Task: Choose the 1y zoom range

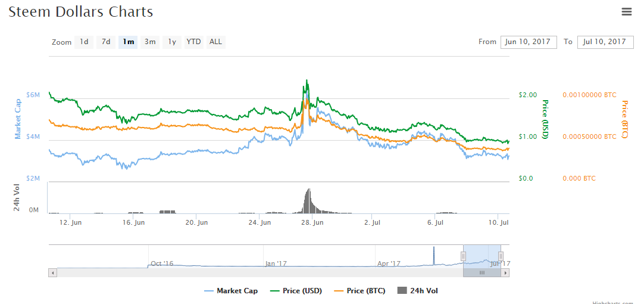Action: (x=172, y=42)
